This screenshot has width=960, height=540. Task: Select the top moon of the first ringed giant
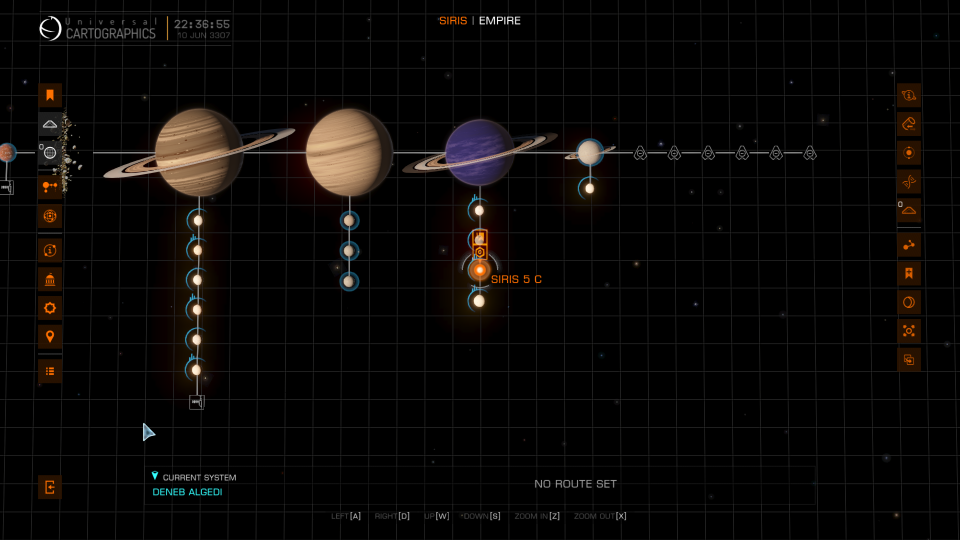click(x=198, y=220)
